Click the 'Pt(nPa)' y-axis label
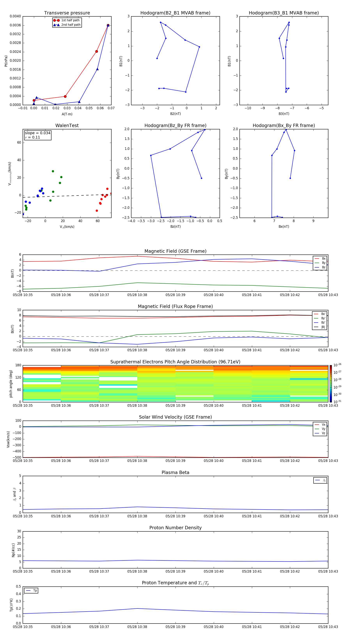 tap(6, 61)
